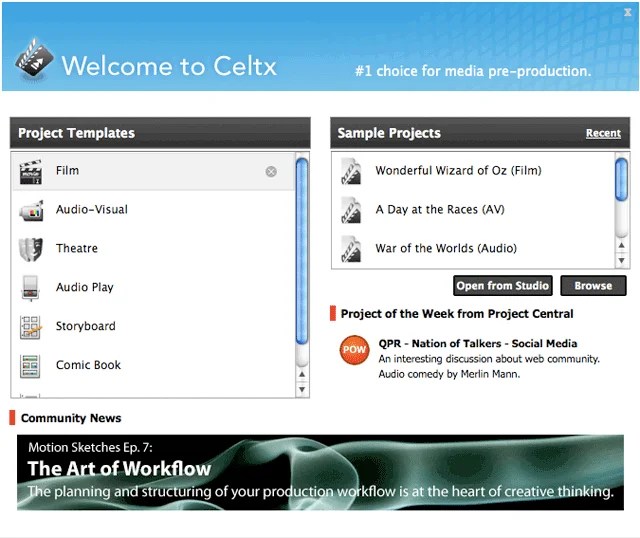Open Wonderful Wizard of Oz (Film) sample
The width and height of the screenshot is (640, 538).
[x=473, y=171]
